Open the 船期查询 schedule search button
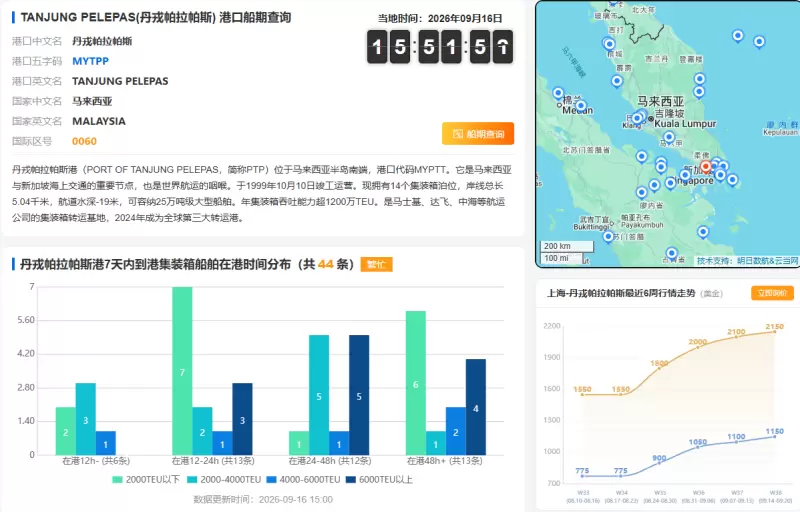Screen dimensions: 800x512 (478, 134)
